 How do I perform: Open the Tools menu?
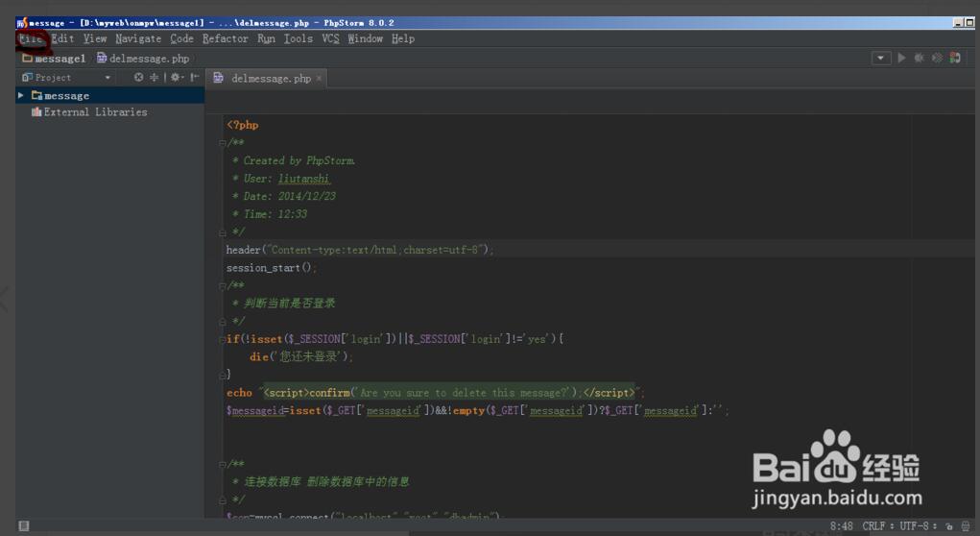click(x=299, y=38)
